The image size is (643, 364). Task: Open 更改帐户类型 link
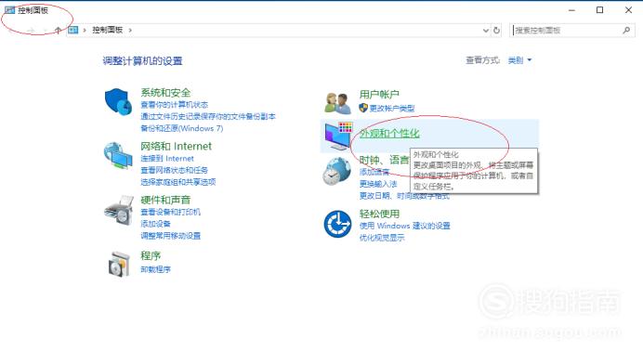[x=392, y=109]
